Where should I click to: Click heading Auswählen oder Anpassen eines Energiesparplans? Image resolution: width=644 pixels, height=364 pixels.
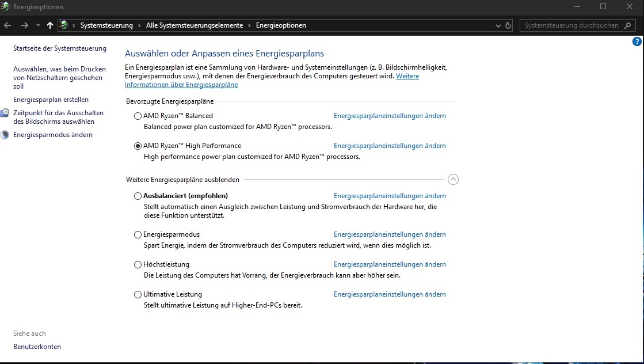[224, 54]
